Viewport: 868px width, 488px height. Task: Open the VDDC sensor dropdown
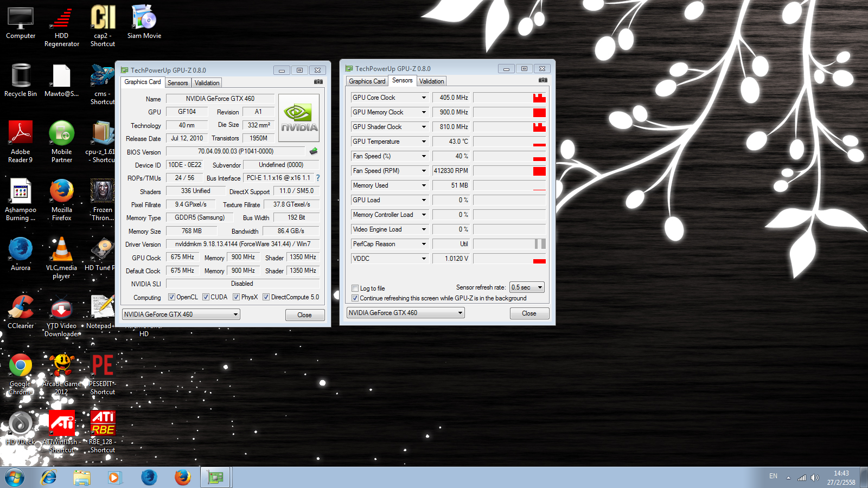pyautogui.click(x=424, y=259)
